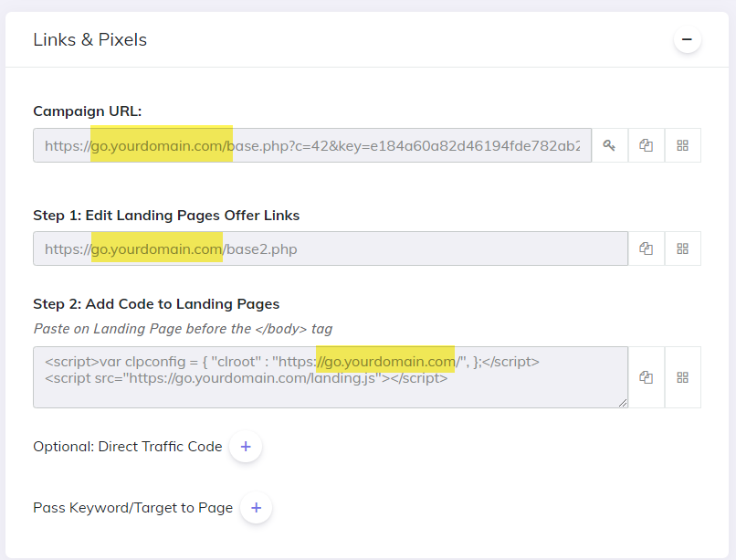Image resolution: width=736 pixels, height=560 pixels.
Task: Click the grid icon next to Campaign URL
Action: [682, 145]
